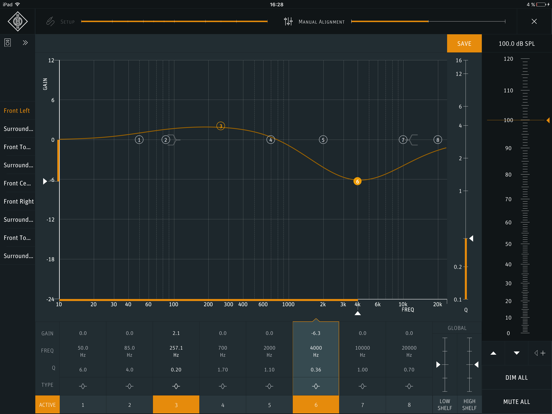Decrease volume with down arrow
Screen dimensions: 552x414
click(x=516, y=353)
